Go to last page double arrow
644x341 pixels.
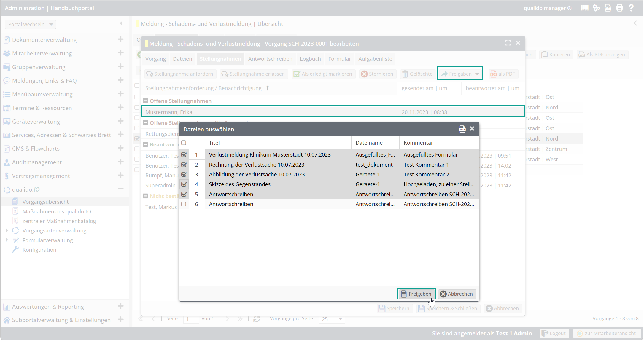240,319
